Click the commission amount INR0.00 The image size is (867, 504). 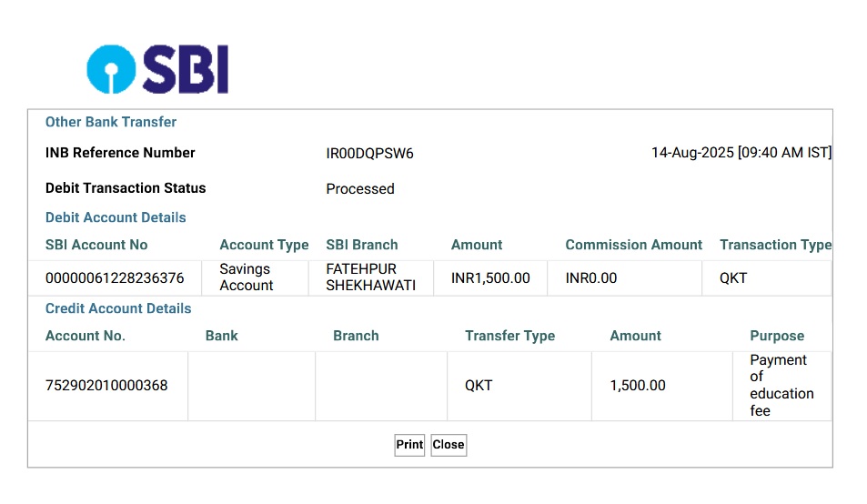pos(591,278)
